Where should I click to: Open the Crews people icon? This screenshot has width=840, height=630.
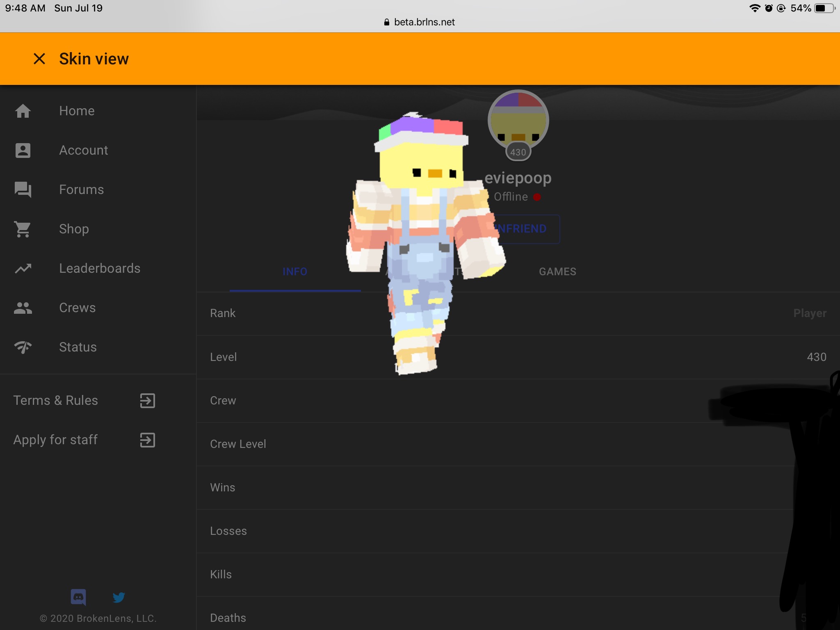pyautogui.click(x=23, y=308)
